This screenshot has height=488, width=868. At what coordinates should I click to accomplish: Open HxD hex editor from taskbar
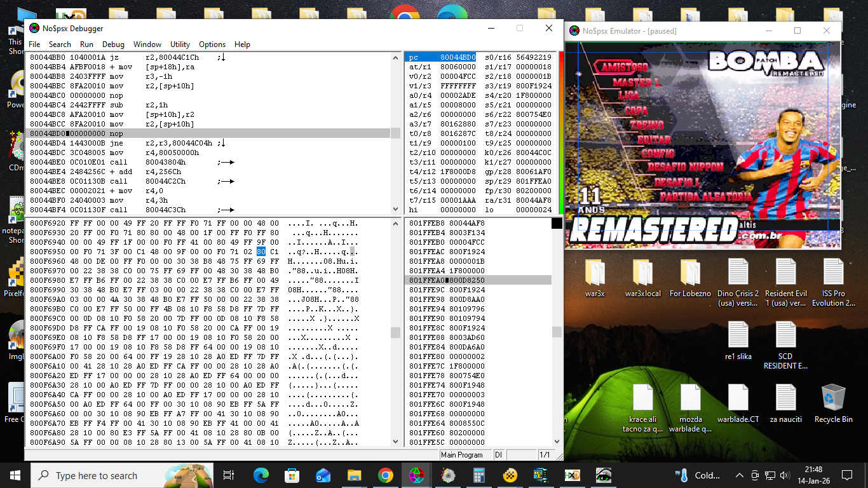coord(572,475)
